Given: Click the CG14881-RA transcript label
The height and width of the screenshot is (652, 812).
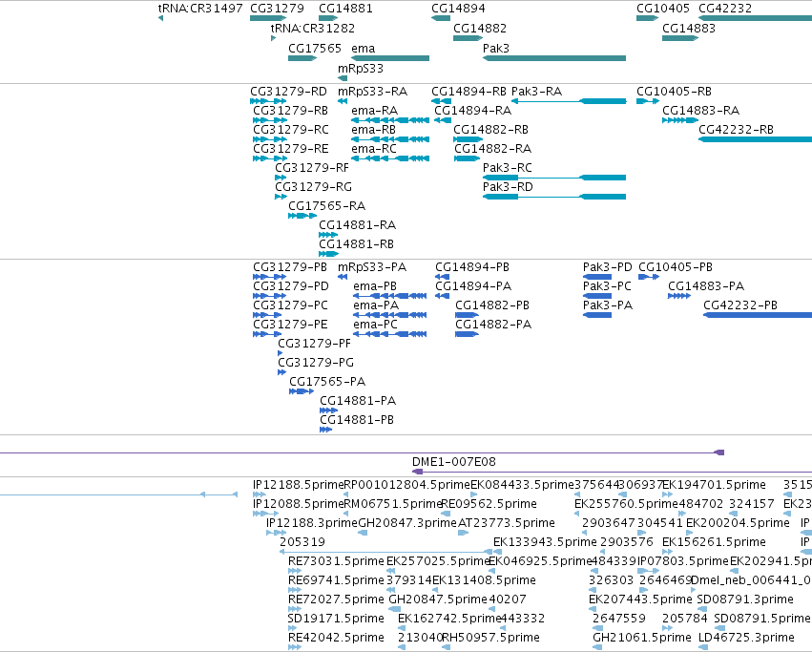Looking at the screenshot, I should 357,225.
